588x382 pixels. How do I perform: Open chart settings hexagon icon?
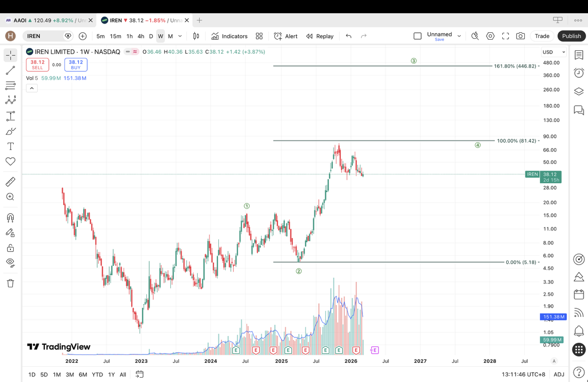490,36
